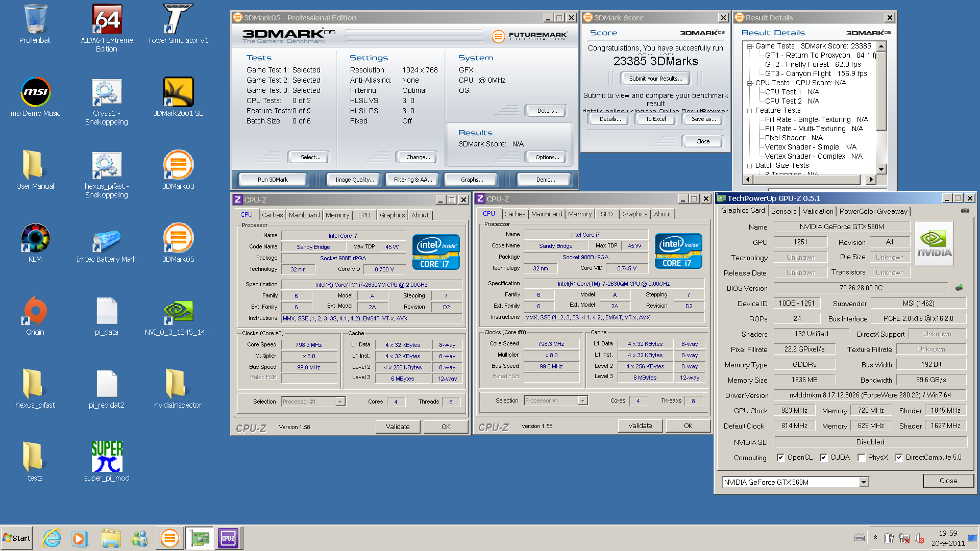
Task: Collapse Batch Size Tests tree node
Action: click(x=750, y=166)
